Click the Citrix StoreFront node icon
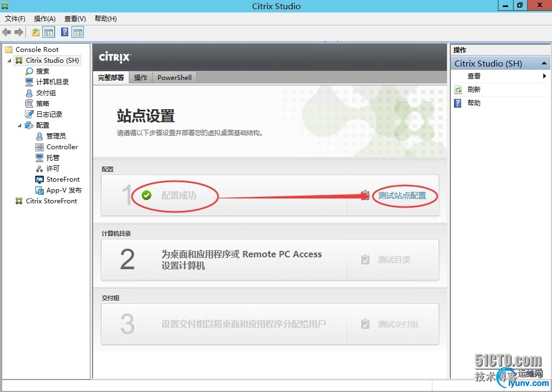Screen dimensions: 552x392 pyautogui.click(x=19, y=201)
